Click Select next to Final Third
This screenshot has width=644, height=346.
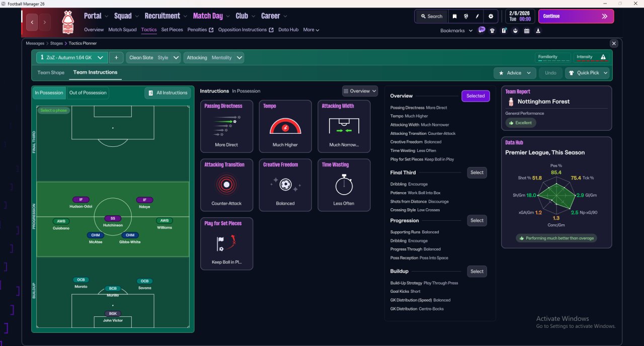click(477, 172)
